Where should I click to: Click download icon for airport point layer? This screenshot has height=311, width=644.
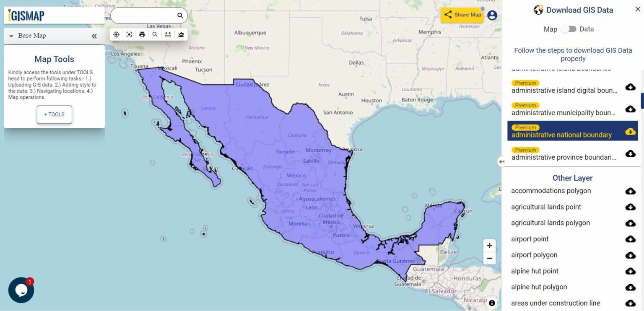[631, 239]
